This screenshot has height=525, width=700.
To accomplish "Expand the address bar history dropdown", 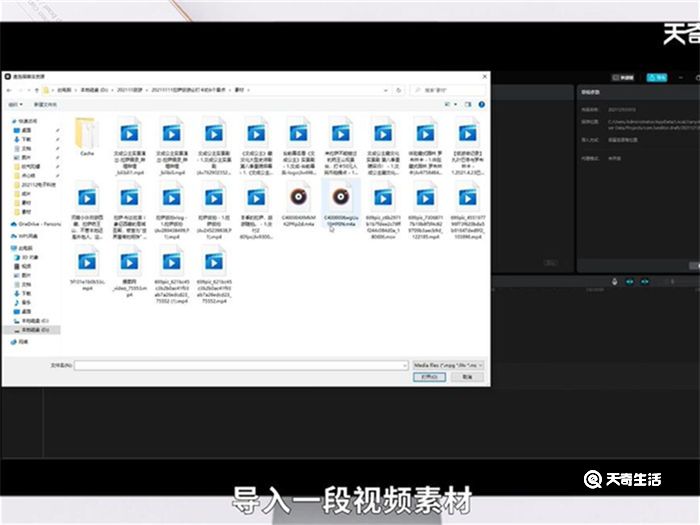I will click(386, 90).
